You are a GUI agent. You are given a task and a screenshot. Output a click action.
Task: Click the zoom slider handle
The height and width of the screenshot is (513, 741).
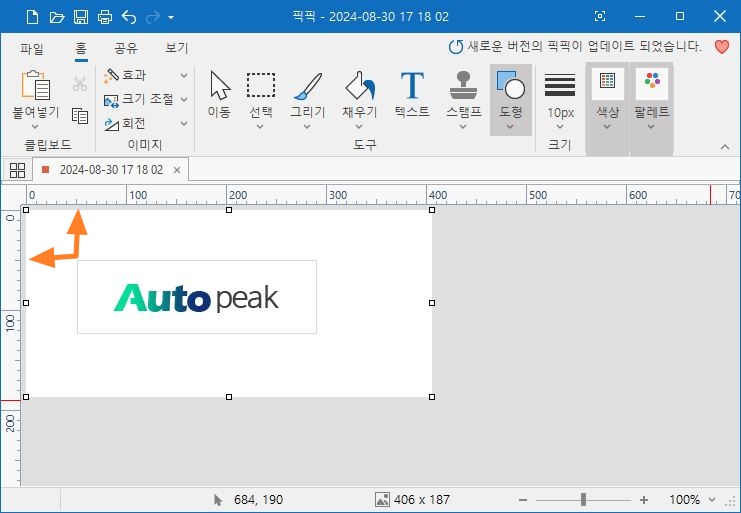coord(584,499)
